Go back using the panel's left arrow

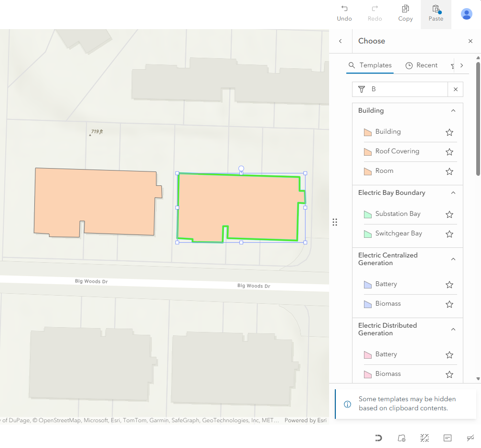point(341,41)
